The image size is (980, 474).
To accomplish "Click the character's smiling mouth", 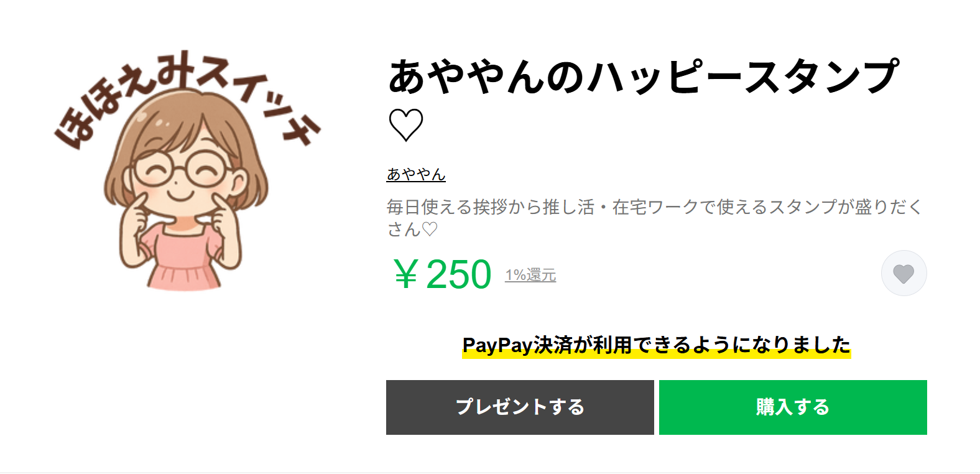I will coord(180,195).
